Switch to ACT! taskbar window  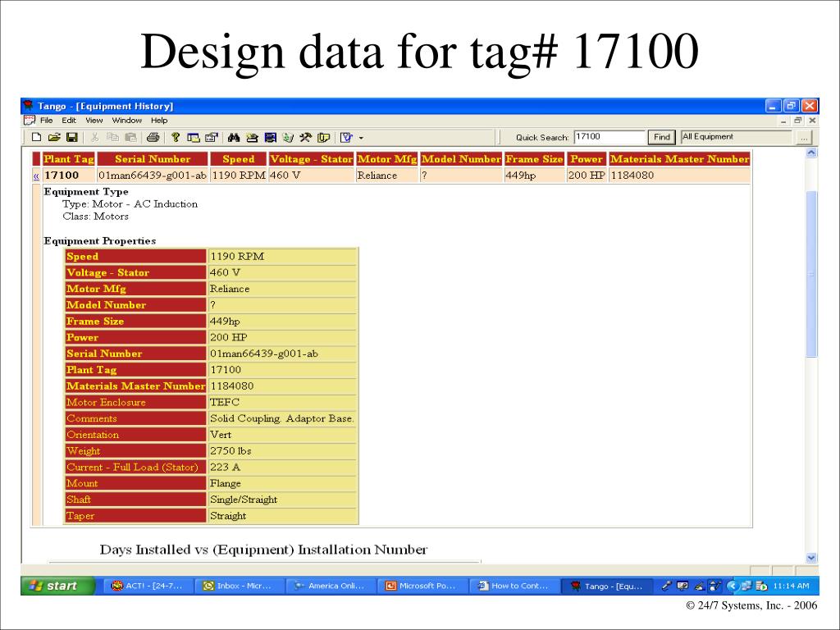click(x=147, y=586)
